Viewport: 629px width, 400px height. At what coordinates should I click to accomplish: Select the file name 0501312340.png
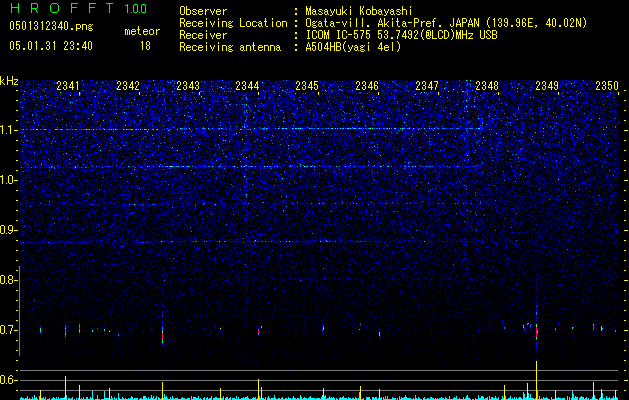(x=51, y=26)
